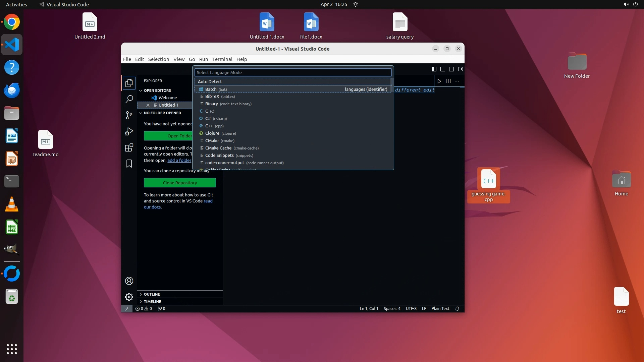Expand the Outline section
The height and width of the screenshot is (362, 644).
(x=152, y=294)
